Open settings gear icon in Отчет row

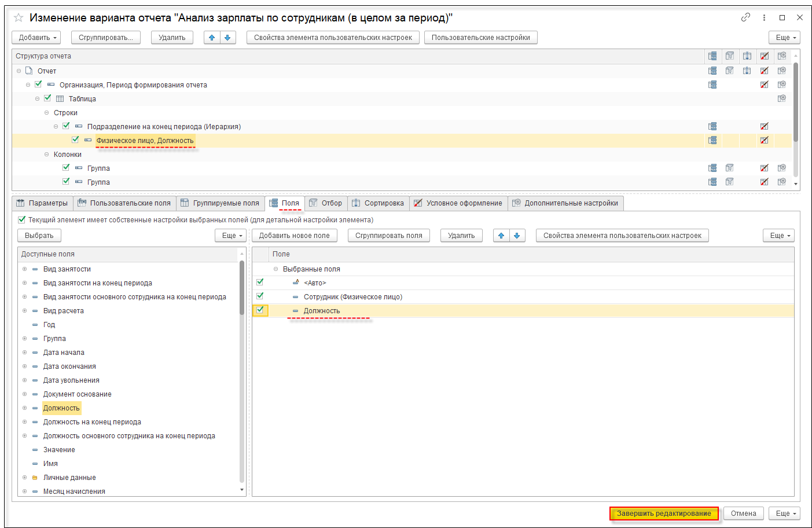pos(782,71)
